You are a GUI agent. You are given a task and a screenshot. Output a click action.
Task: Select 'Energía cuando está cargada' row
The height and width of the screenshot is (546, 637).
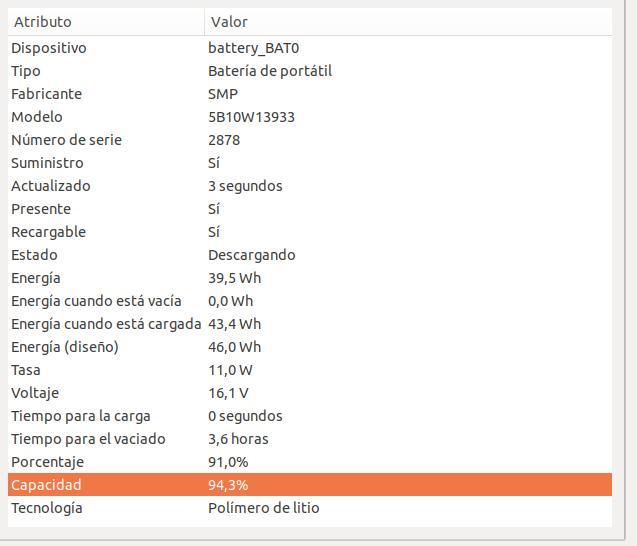(310, 324)
